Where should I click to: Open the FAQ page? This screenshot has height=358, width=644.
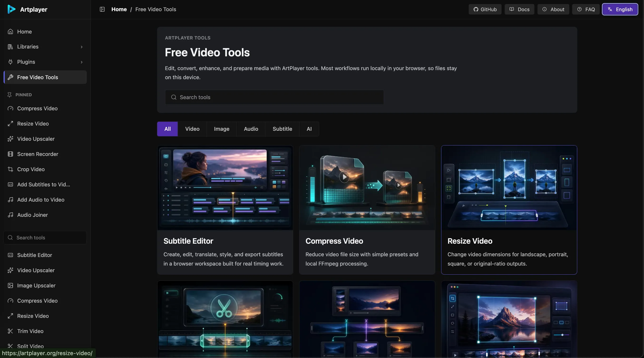coord(585,9)
